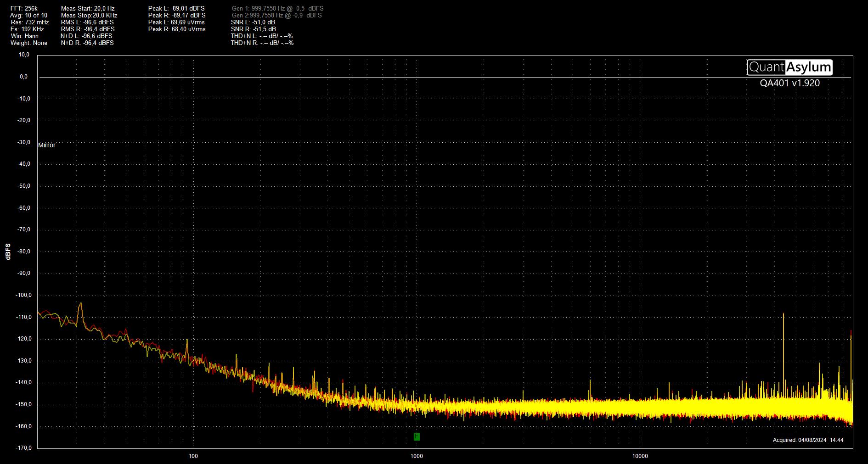Click the green F marker at 1000 Hz

[417, 436]
